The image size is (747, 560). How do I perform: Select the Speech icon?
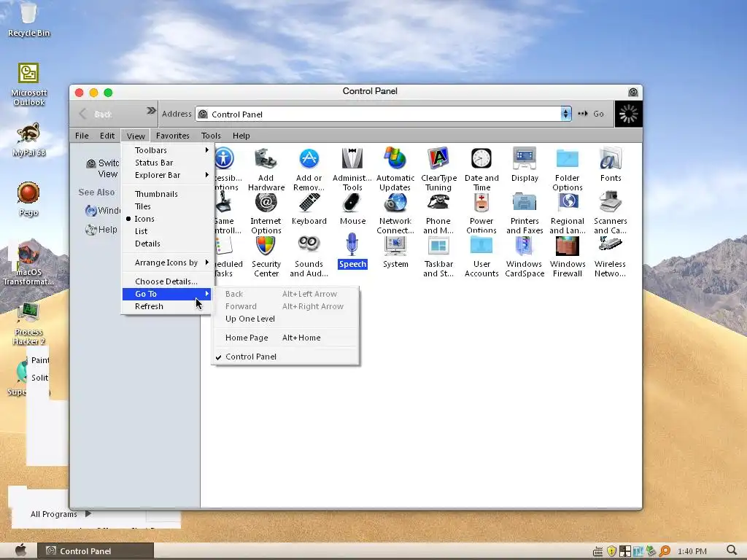pos(352,252)
